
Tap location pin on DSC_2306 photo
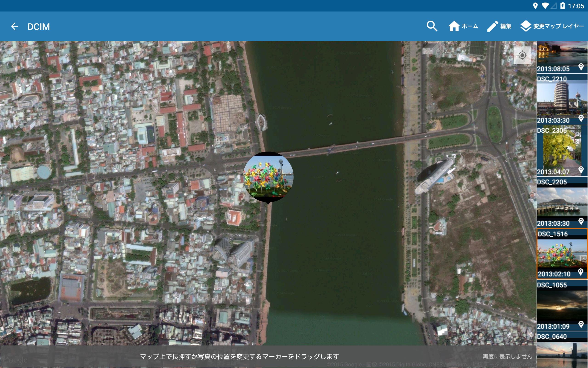point(581,170)
